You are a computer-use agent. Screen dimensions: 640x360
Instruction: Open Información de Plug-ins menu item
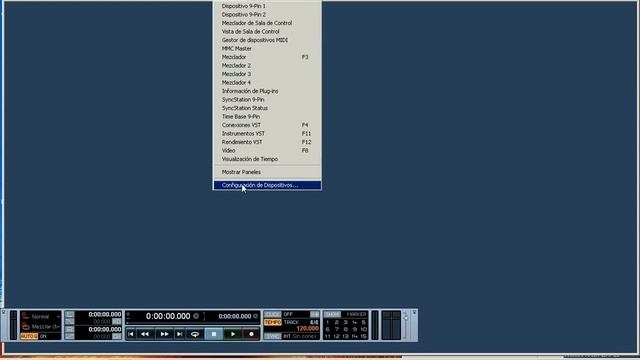point(267,91)
